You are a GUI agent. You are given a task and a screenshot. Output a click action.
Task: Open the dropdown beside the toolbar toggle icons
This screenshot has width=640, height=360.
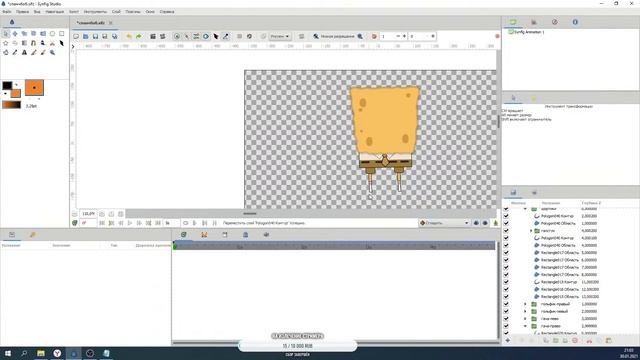[x=280, y=36]
